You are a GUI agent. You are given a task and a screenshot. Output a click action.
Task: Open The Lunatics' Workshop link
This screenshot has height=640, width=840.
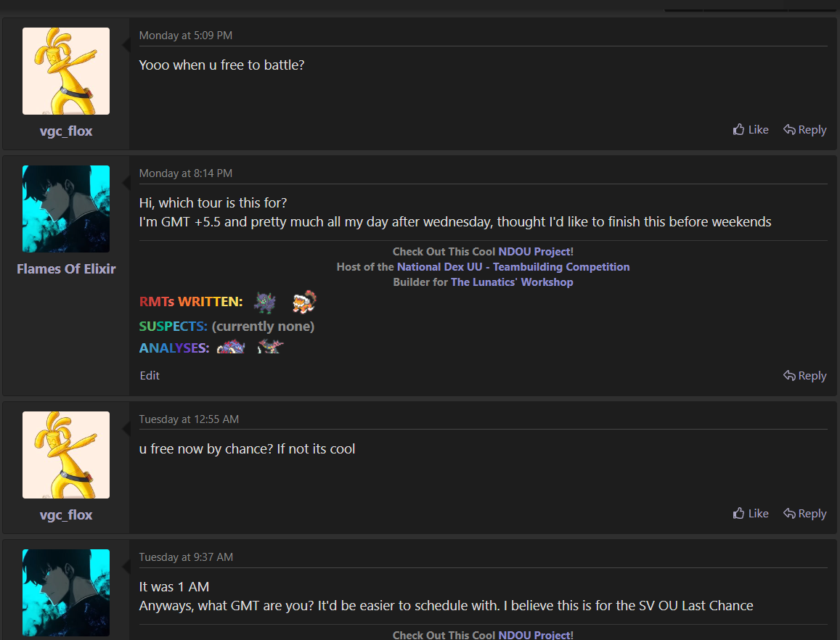click(x=512, y=282)
